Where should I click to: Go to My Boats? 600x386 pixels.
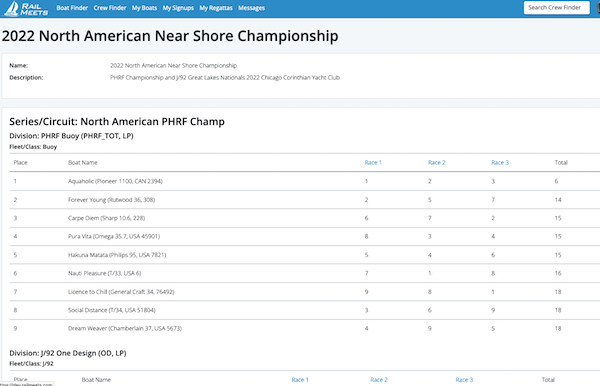[x=144, y=8]
